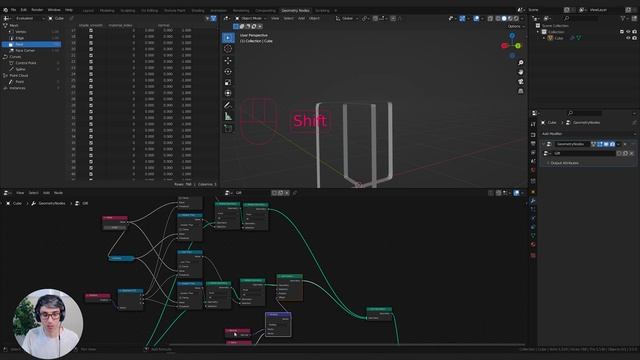The image size is (640, 360).
Task: Select the 3D Cursor tool
Action: click(x=228, y=49)
